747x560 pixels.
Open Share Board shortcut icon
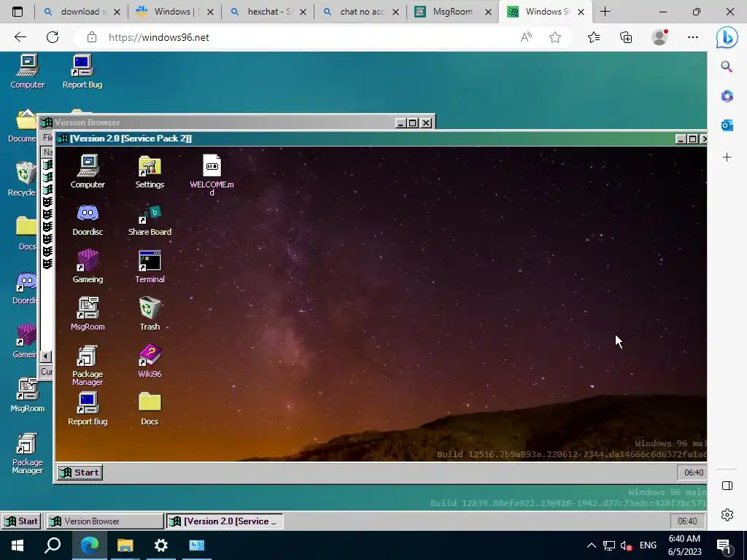tap(150, 219)
